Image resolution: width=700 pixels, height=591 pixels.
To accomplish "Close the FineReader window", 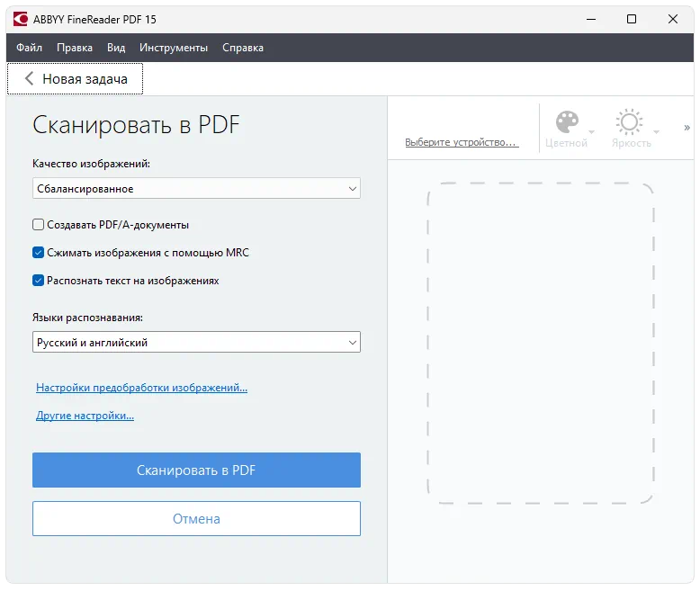I will (x=673, y=19).
